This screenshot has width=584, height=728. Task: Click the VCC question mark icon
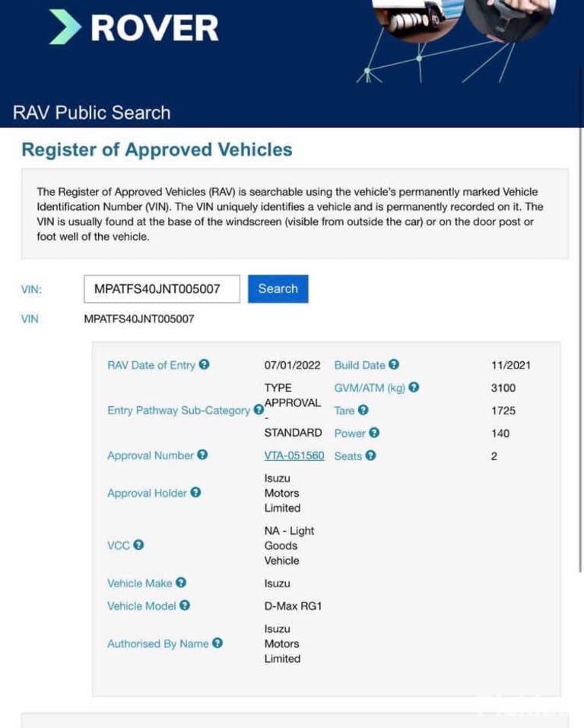[138, 545]
